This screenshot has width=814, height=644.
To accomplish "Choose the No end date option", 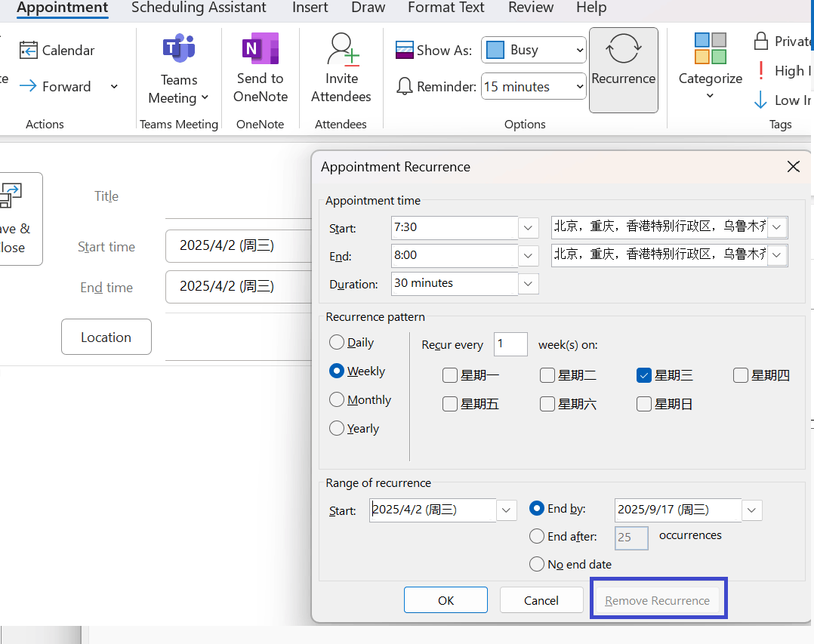I will [x=536, y=564].
